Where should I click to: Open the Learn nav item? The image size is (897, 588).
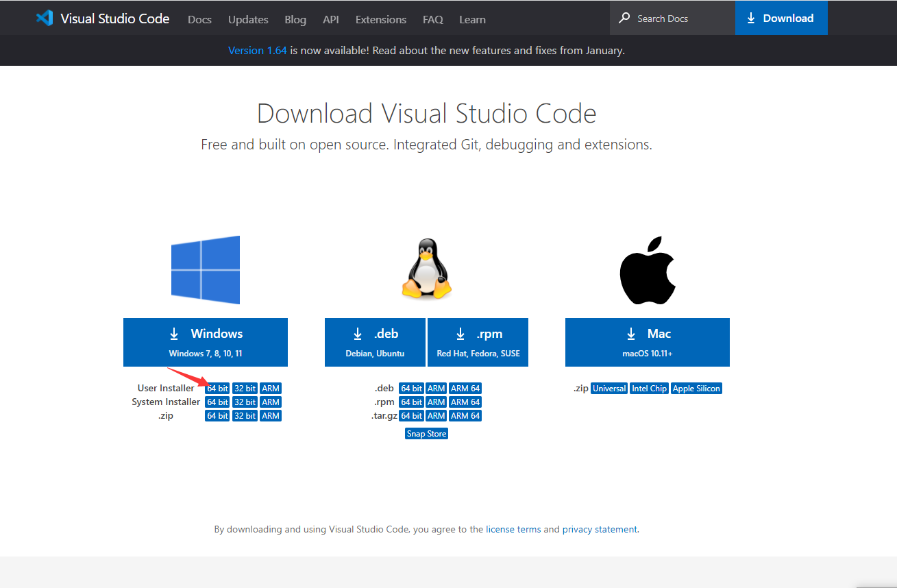[472, 19]
